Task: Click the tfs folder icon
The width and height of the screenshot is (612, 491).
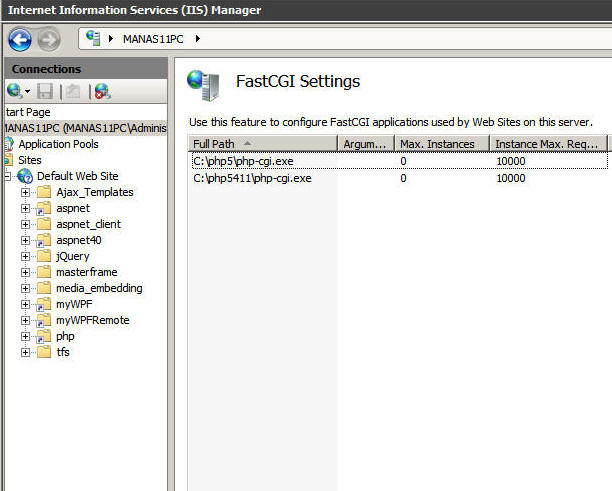Action: coord(44,352)
